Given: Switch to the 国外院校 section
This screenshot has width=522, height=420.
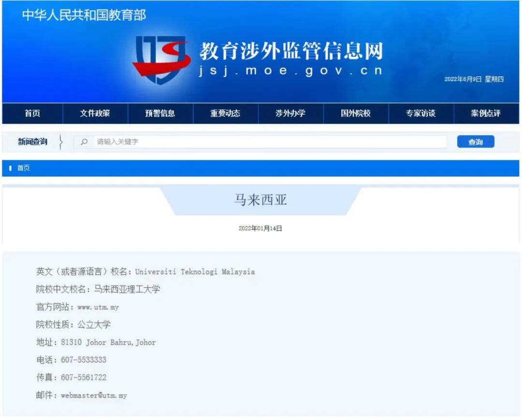Looking at the screenshot, I should tap(356, 113).
